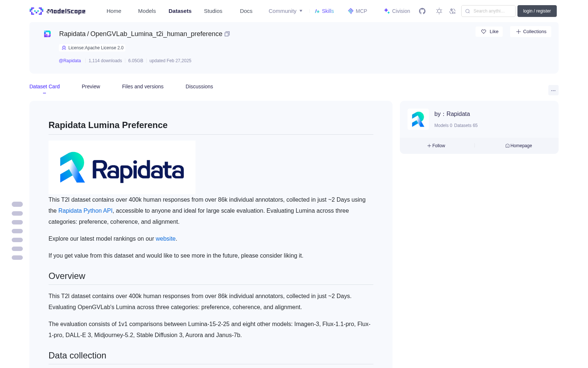Copy the dataset name with the copy icon

(x=227, y=34)
